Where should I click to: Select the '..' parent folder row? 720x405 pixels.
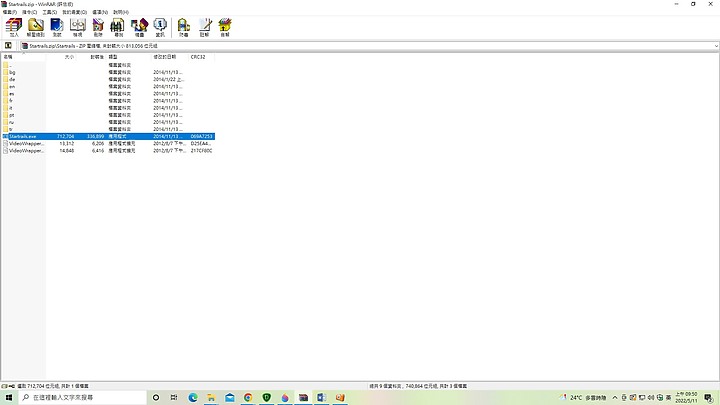pyautogui.click(x=108, y=65)
